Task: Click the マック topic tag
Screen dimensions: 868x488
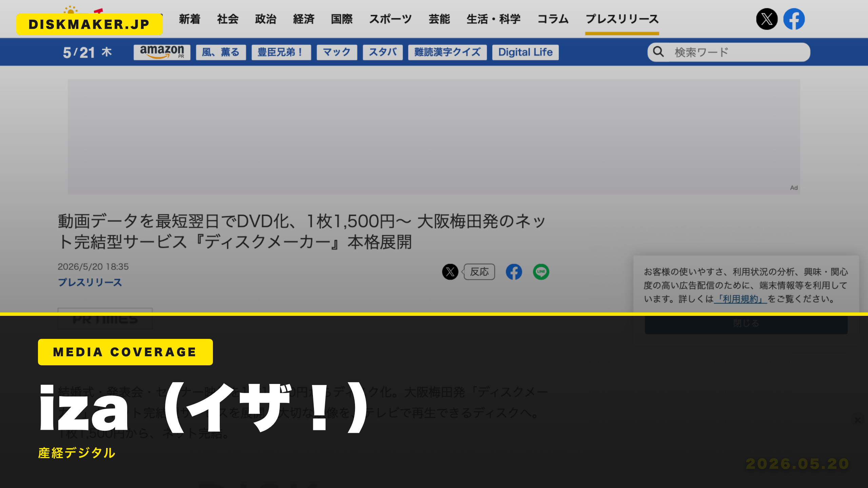Action: click(337, 52)
